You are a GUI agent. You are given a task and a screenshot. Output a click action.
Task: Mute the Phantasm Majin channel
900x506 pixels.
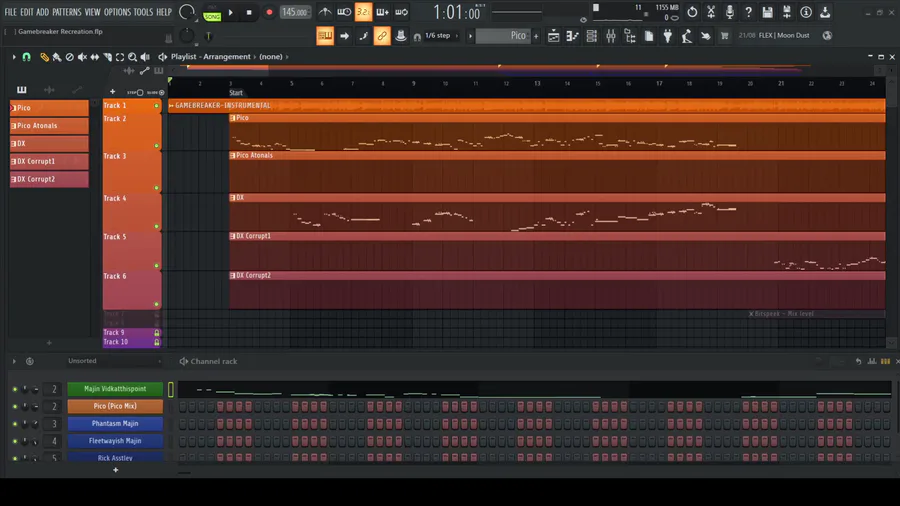point(15,423)
